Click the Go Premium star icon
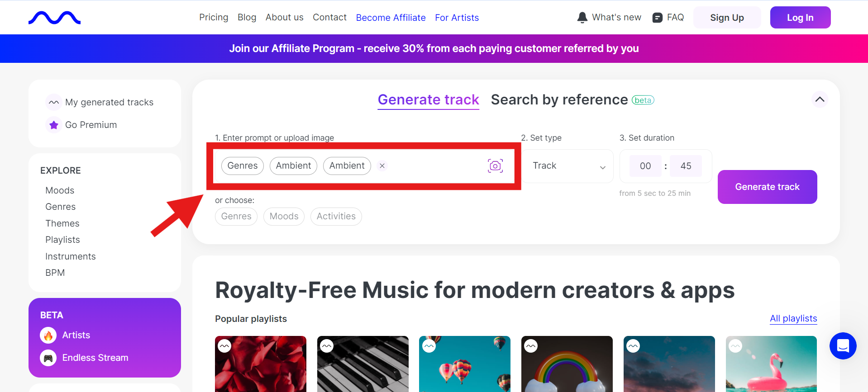868x392 pixels. tap(54, 125)
